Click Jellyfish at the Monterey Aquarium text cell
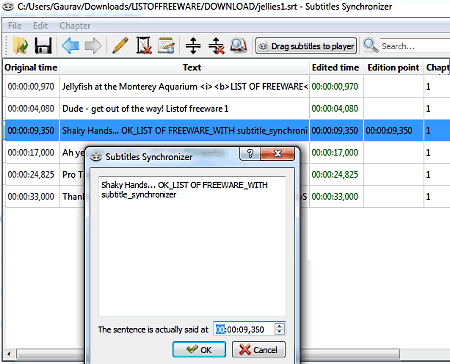Image resolution: width=450 pixels, height=364 pixels. 184,87
